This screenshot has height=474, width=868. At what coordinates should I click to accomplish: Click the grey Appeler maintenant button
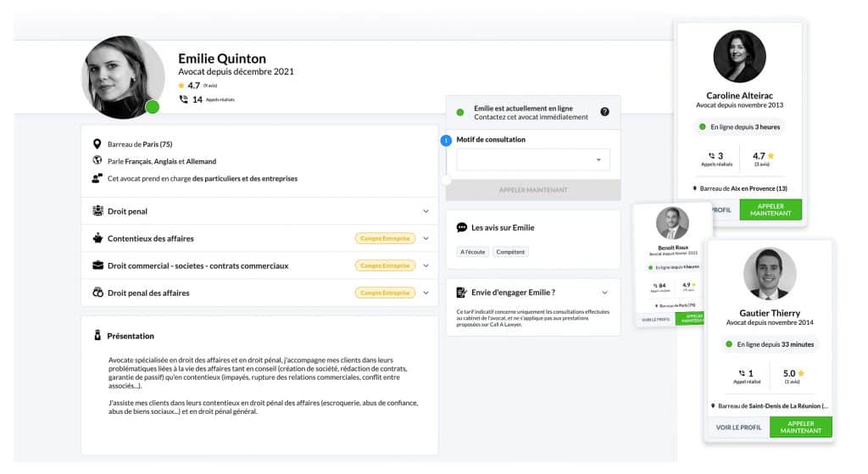(x=533, y=190)
